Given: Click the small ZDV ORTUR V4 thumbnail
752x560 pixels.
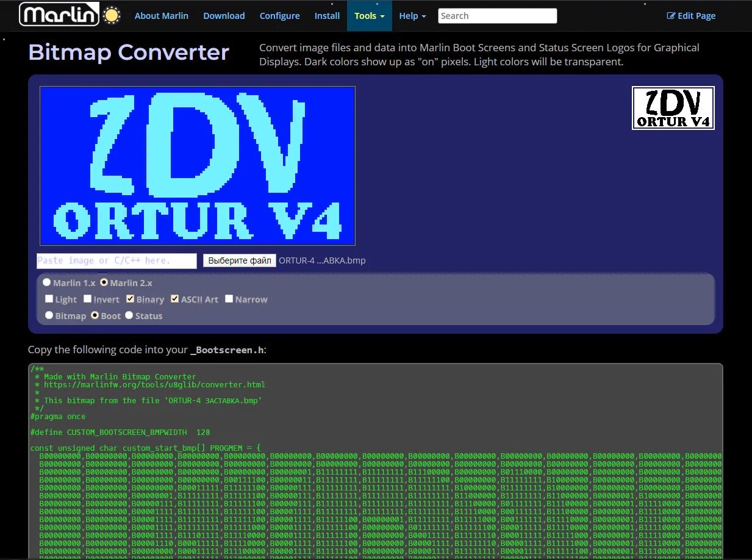Looking at the screenshot, I should [x=673, y=108].
